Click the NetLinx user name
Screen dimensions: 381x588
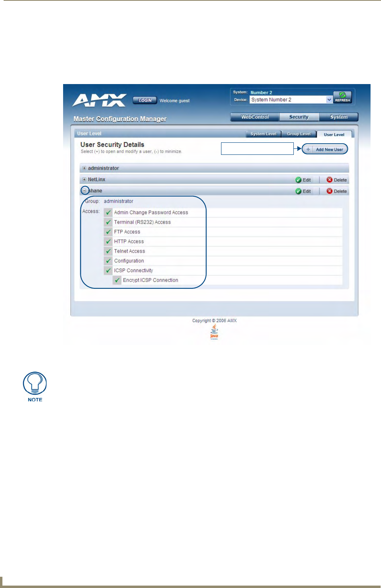point(96,179)
